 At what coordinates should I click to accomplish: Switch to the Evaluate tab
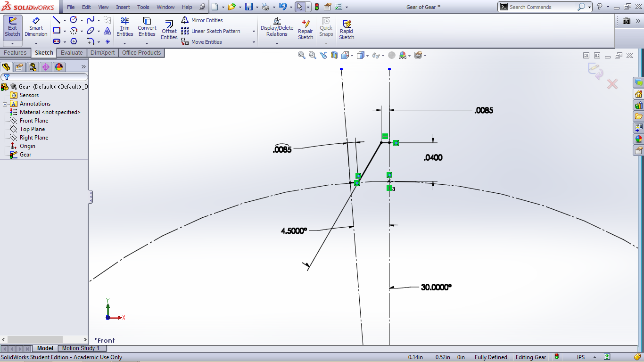point(72,53)
